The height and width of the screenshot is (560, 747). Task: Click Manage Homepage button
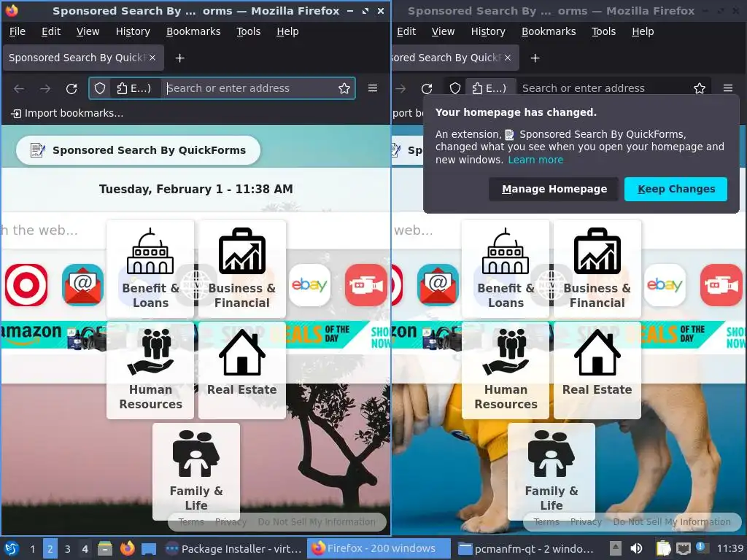554,189
